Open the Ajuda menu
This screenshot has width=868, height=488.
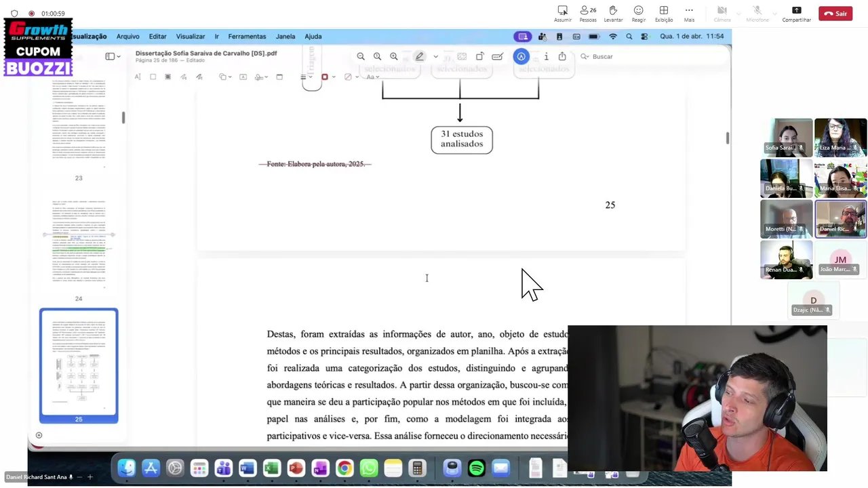[313, 37]
